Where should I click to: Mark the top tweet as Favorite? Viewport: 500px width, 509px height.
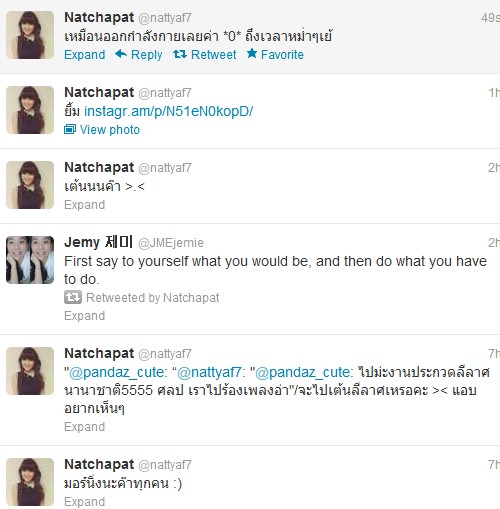pyautogui.click(x=282, y=55)
